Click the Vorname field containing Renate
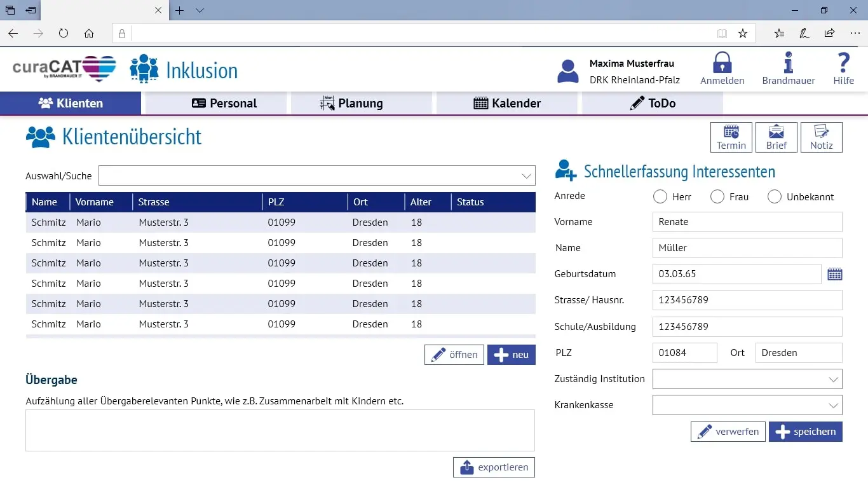 (x=747, y=222)
